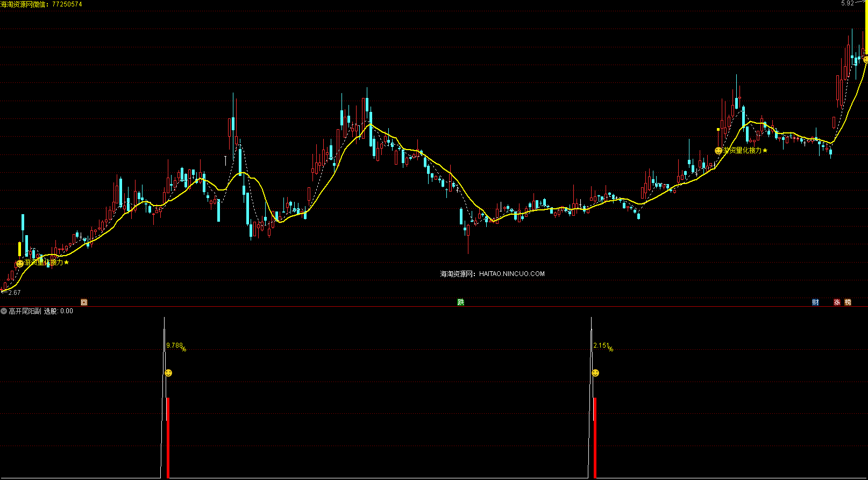Click the orange 回 marker icon
The width and height of the screenshot is (868, 480).
click(84, 302)
